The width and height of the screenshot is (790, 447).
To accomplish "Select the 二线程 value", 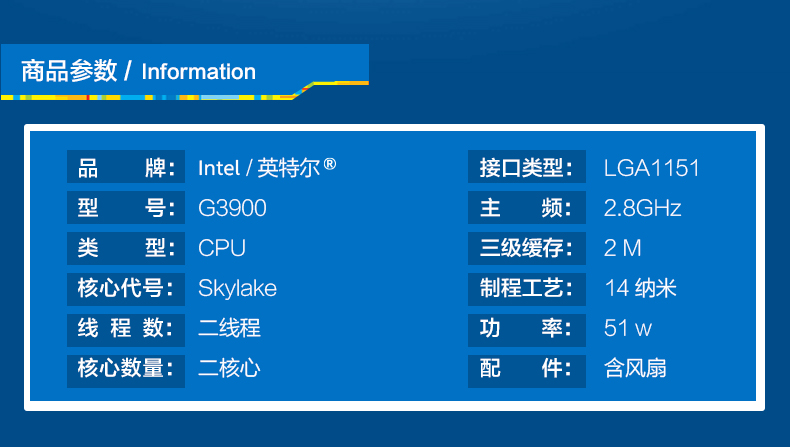I will point(229,328).
